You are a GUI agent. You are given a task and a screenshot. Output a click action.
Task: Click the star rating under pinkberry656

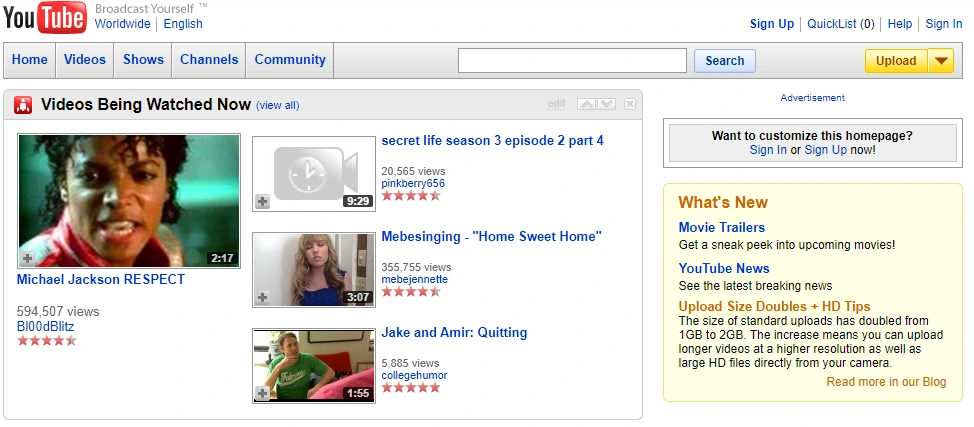click(411, 196)
